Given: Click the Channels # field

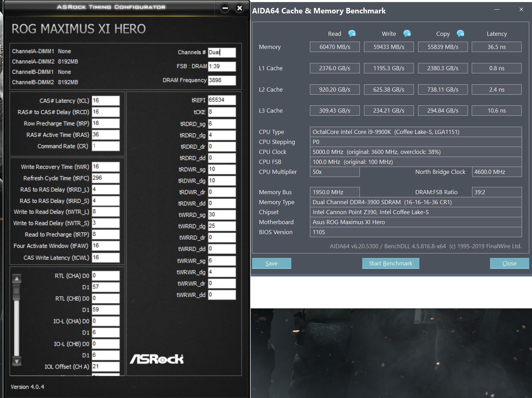Looking at the screenshot, I should point(222,52).
